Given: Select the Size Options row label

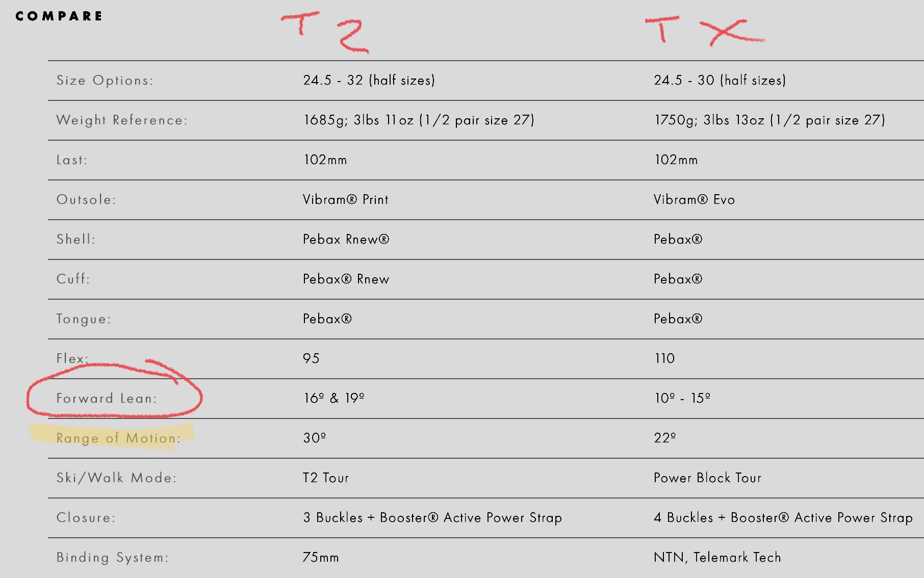Looking at the screenshot, I should [x=105, y=81].
